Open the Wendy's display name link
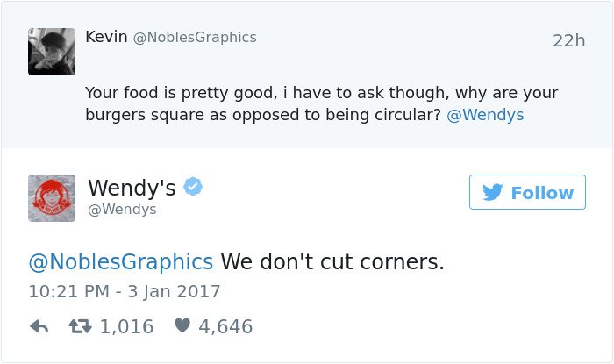This screenshot has width=614, height=364. click(x=132, y=188)
